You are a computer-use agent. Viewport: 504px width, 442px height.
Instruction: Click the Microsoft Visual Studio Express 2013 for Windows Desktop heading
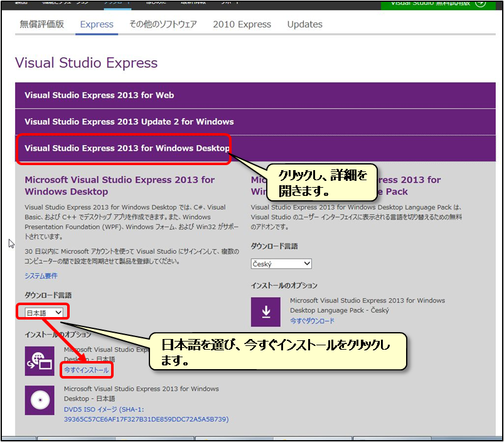pyautogui.click(x=120, y=185)
